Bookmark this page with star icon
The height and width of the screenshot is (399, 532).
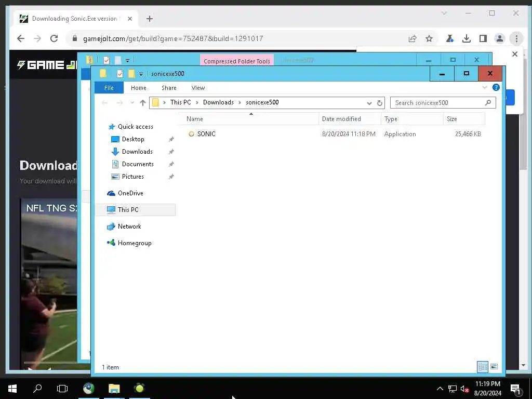429,38
